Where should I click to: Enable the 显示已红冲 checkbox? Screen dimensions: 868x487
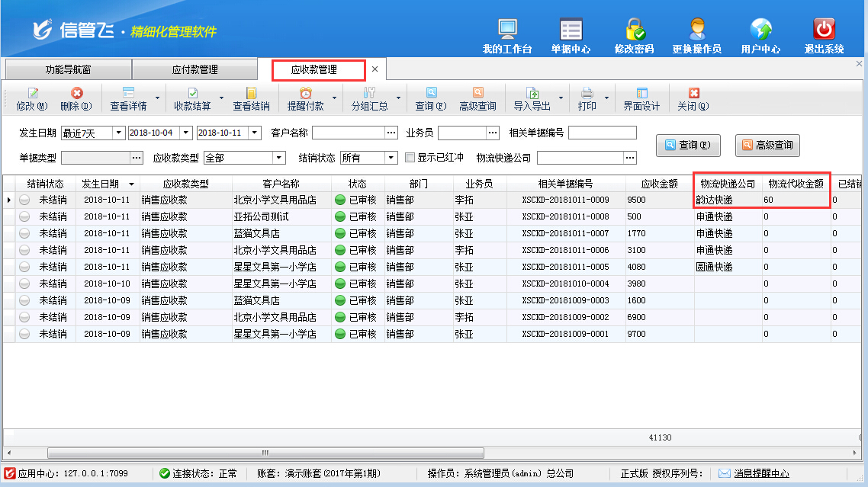[x=410, y=158]
